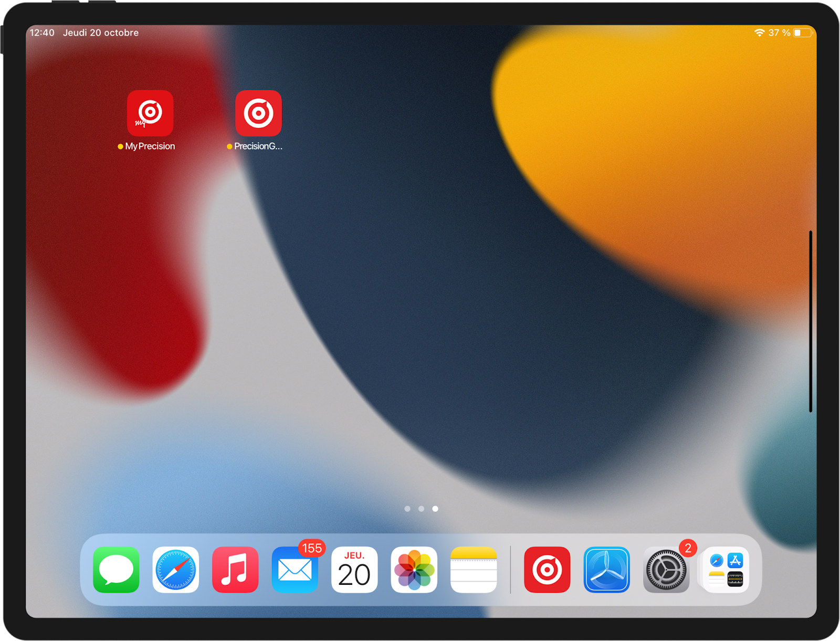
Task: Open the MyPrecision app on the home screen
Action: [150, 113]
